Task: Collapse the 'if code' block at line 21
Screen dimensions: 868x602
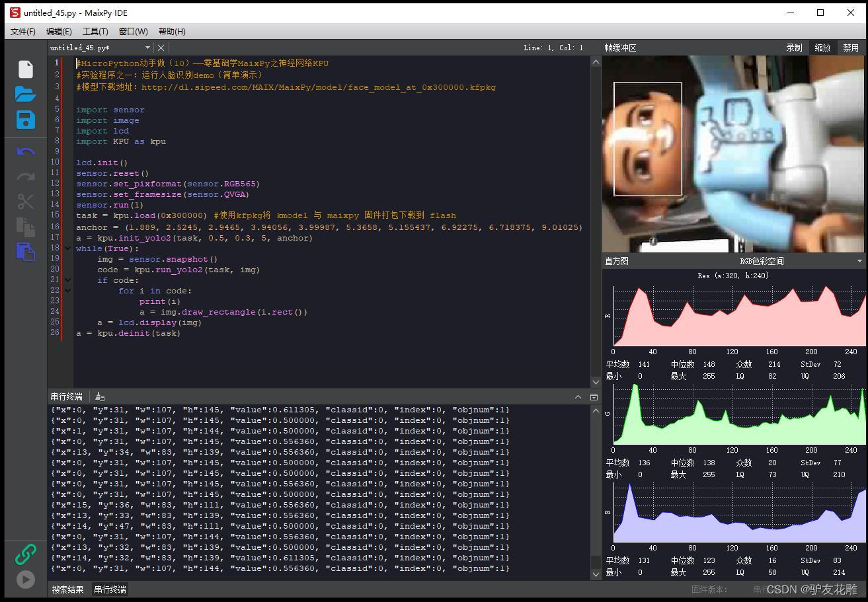Action: (x=67, y=280)
